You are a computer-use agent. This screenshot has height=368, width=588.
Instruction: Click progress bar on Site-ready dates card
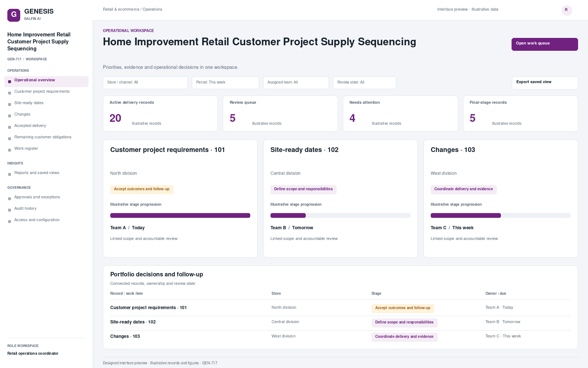(x=340, y=216)
